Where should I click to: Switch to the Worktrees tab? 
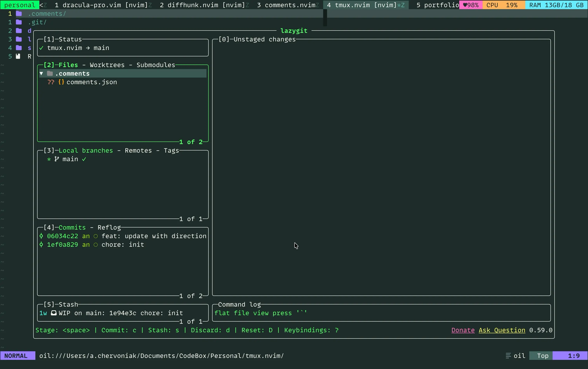click(x=107, y=65)
